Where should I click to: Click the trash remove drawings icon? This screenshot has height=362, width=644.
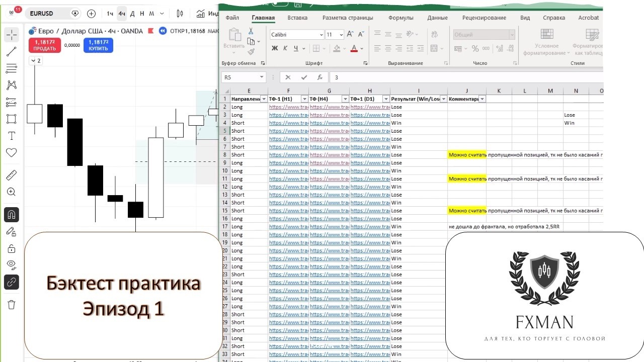(12, 304)
